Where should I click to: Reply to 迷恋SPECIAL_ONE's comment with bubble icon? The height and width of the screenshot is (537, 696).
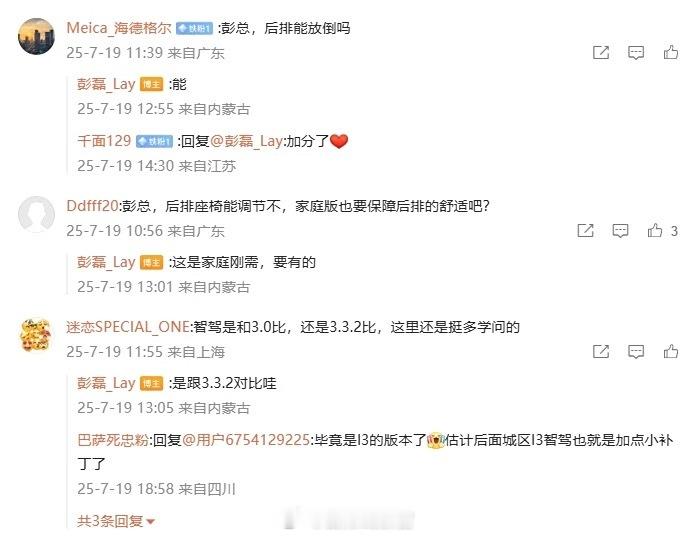click(636, 352)
